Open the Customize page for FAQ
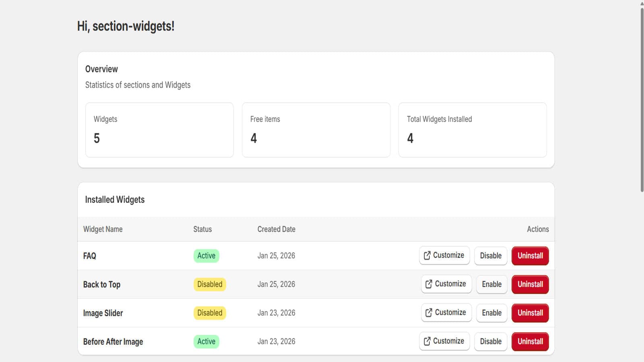The image size is (644, 362). (x=444, y=255)
